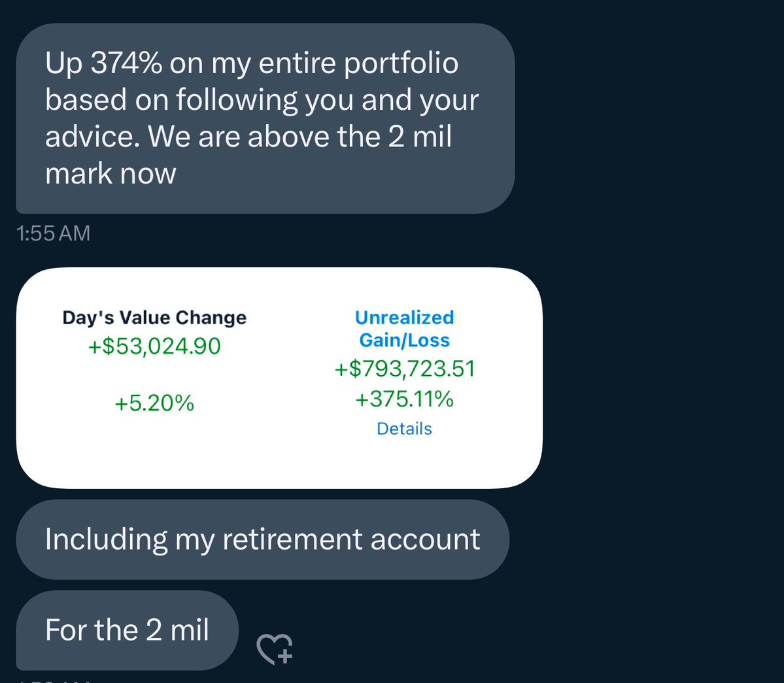Viewport: 784px width, 683px height.
Task: Click the +375.11% unrealized gain percentage
Action: pos(404,399)
